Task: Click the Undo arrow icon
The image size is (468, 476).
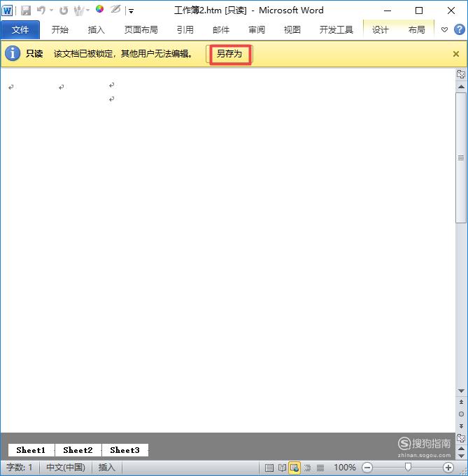Action: [41, 10]
